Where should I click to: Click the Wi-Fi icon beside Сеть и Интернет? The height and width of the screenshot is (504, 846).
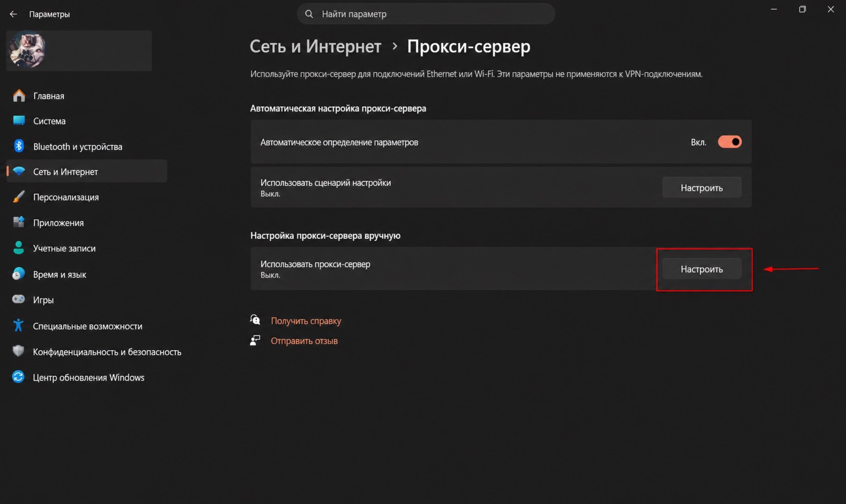pyautogui.click(x=19, y=171)
